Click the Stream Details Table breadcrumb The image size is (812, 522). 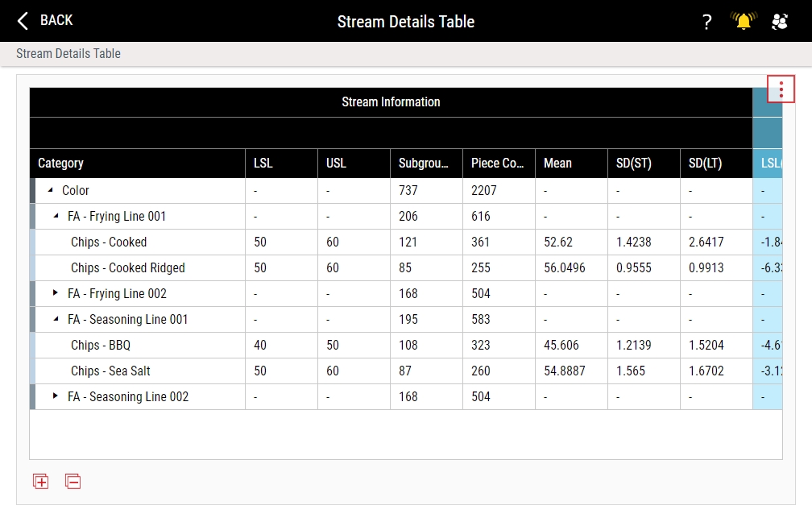[x=68, y=53]
